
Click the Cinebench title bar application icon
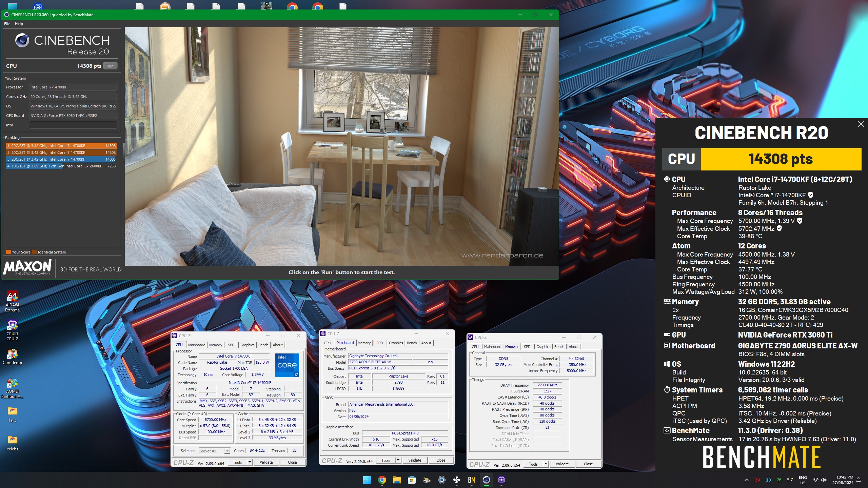coord(6,15)
